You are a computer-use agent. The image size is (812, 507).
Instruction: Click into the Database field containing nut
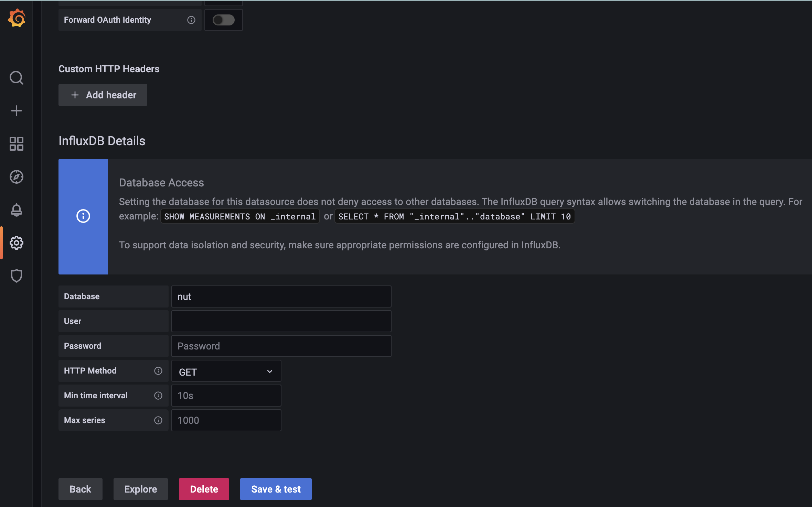[281, 296]
